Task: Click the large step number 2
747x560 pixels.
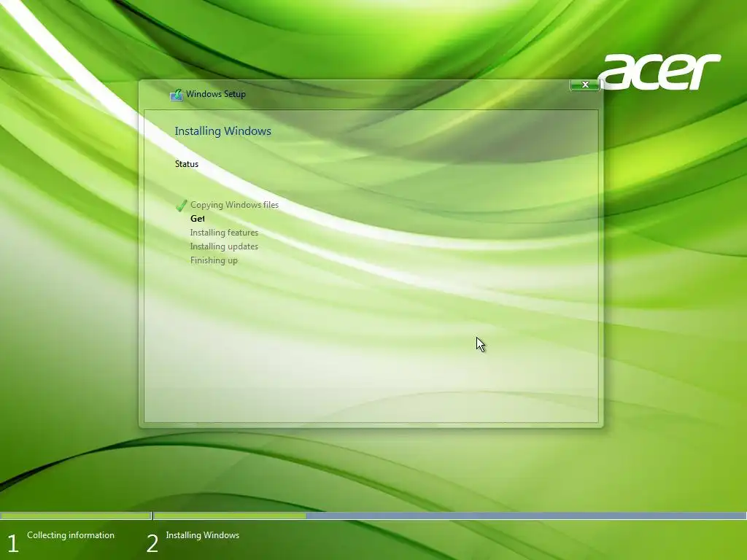Action: [152, 544]
